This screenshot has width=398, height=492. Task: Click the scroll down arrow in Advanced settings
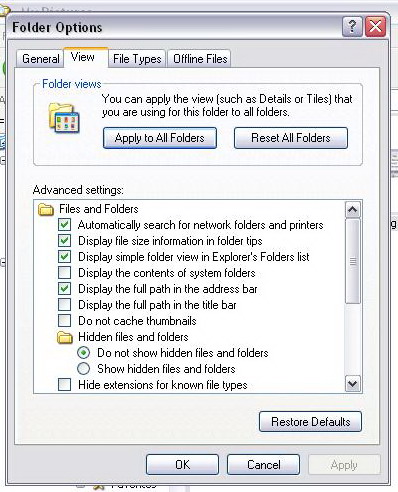tap(353, 384)
